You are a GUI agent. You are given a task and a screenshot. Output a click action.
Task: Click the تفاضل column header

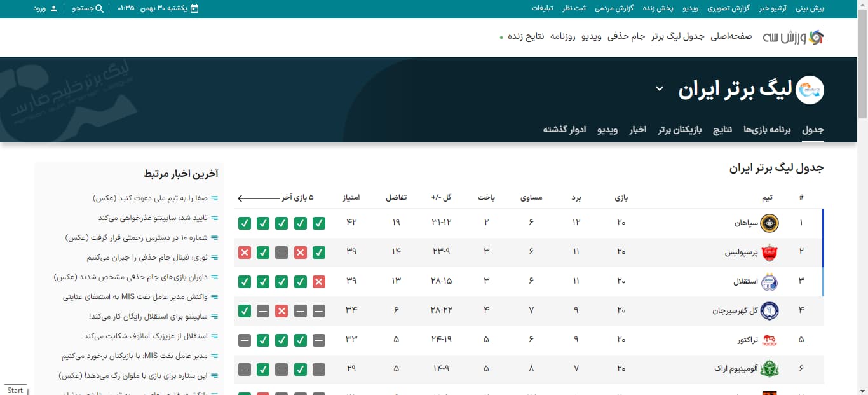point(397,198)
